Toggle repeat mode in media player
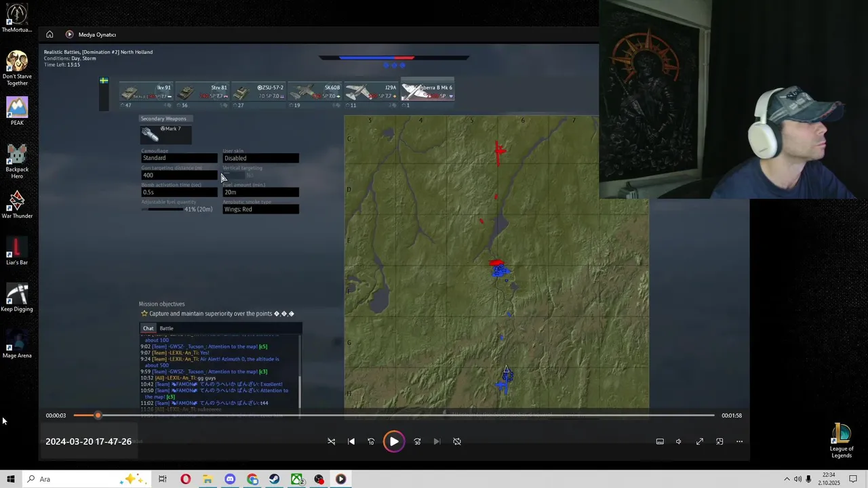The image size is (868, 488). pyautogui.click(x=457, y=441)
